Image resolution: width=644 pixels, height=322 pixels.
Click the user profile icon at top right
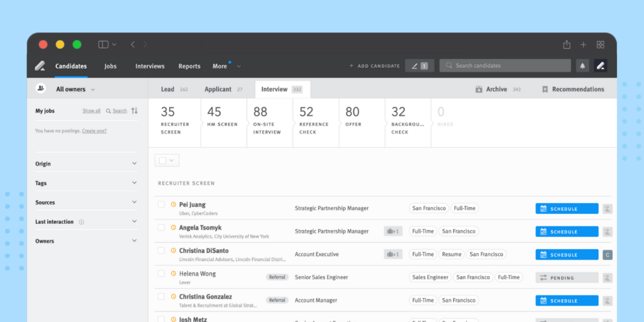(600, 65)
